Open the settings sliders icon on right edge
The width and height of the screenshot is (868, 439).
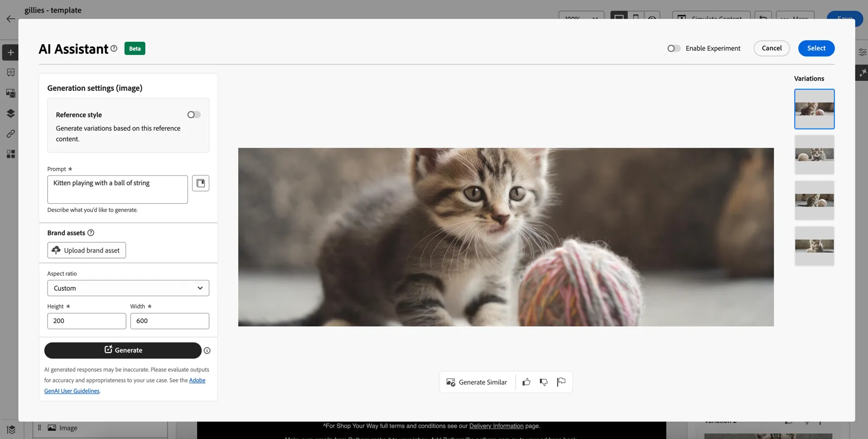point(862,52)
